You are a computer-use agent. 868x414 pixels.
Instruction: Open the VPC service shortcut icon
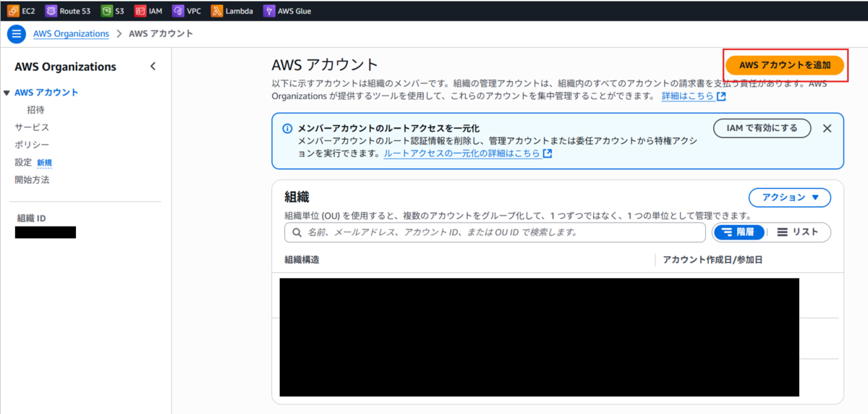pos(178,11)
